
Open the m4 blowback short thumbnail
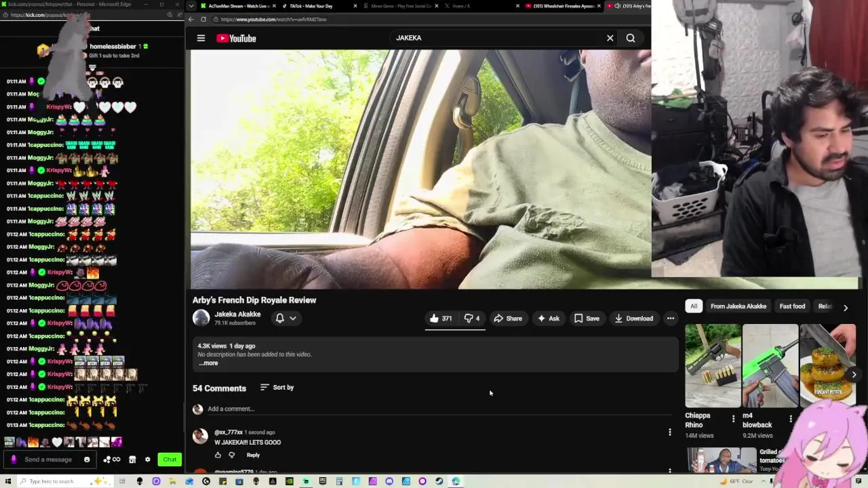click(x=770, y=366)
